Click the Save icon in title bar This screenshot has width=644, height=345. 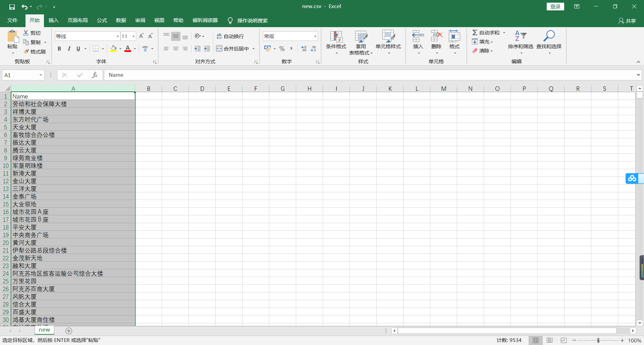(x=12, y=7)
